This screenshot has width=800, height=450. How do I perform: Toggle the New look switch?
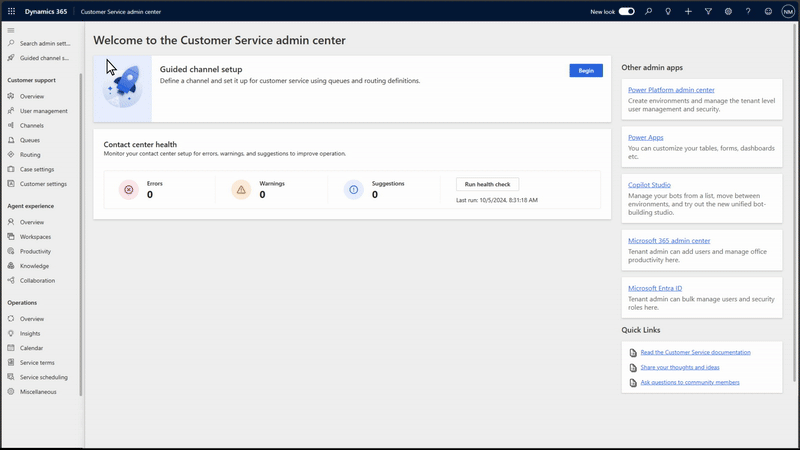click(627, 11)
